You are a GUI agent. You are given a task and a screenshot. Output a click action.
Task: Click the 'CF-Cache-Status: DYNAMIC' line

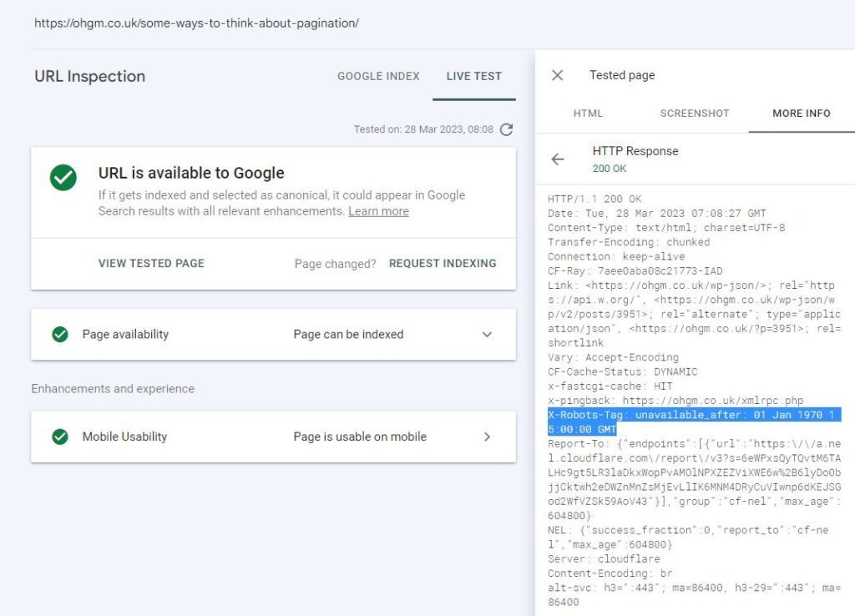[623, 371]
